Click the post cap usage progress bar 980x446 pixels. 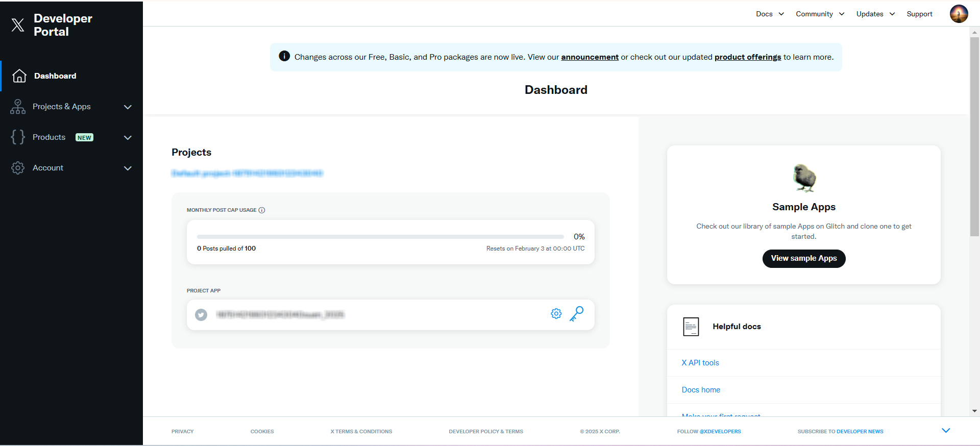pyautogui.click(x=380, y=237)
